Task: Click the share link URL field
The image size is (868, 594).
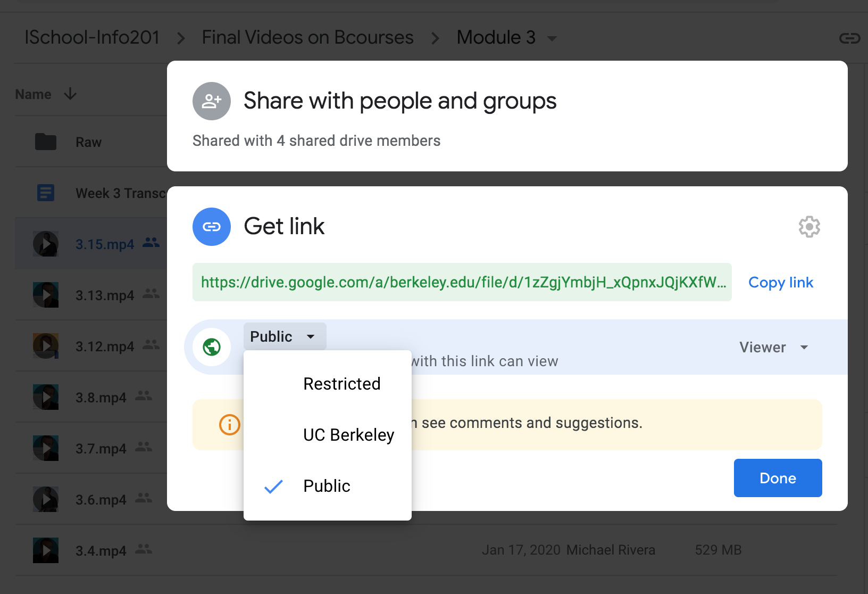Action: (x=462, y=282)
